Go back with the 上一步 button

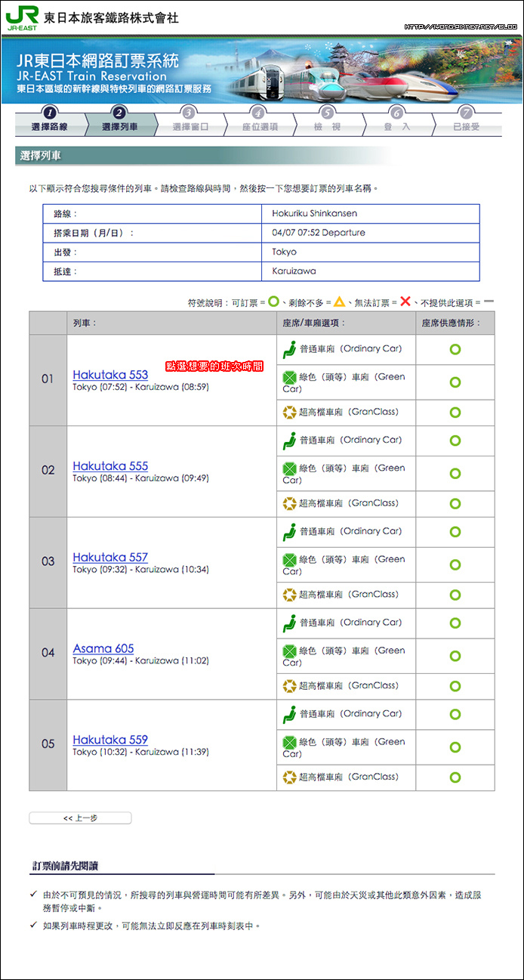click(80, 818)
